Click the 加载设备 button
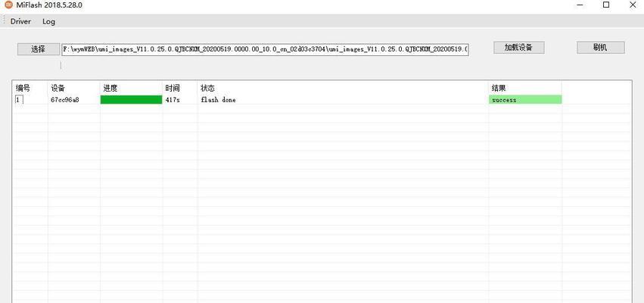Viewport: 644px width, 303px height. 518,47
